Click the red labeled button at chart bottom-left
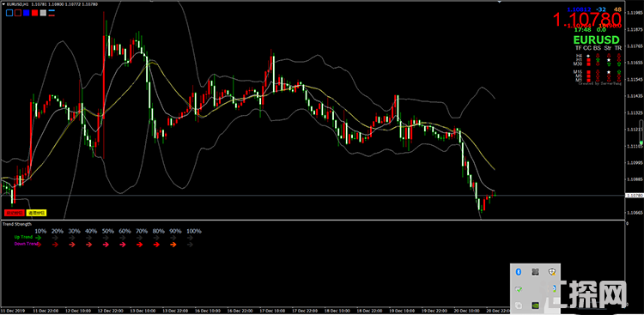 pyautogui.click(x=15, y=213)
